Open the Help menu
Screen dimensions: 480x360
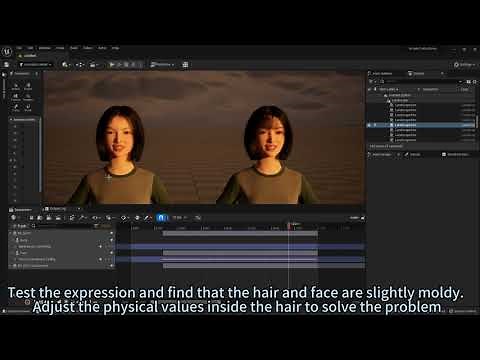tap(115, 48)
